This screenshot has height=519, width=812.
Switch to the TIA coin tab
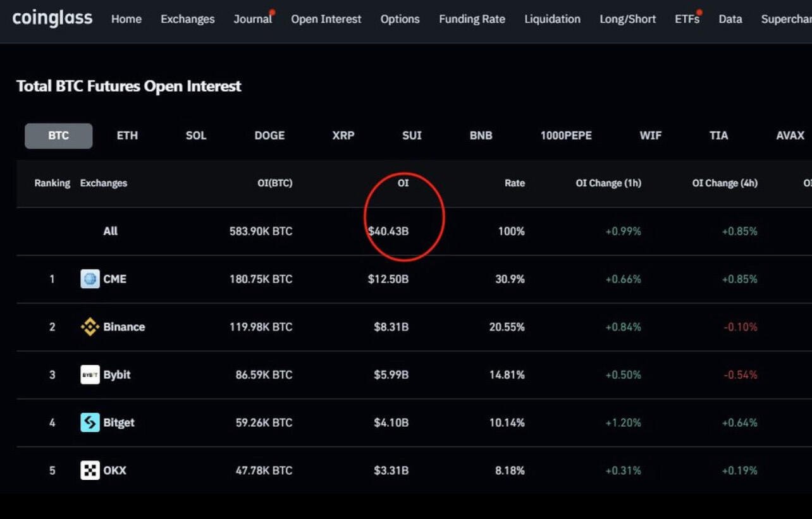(719, 135)
